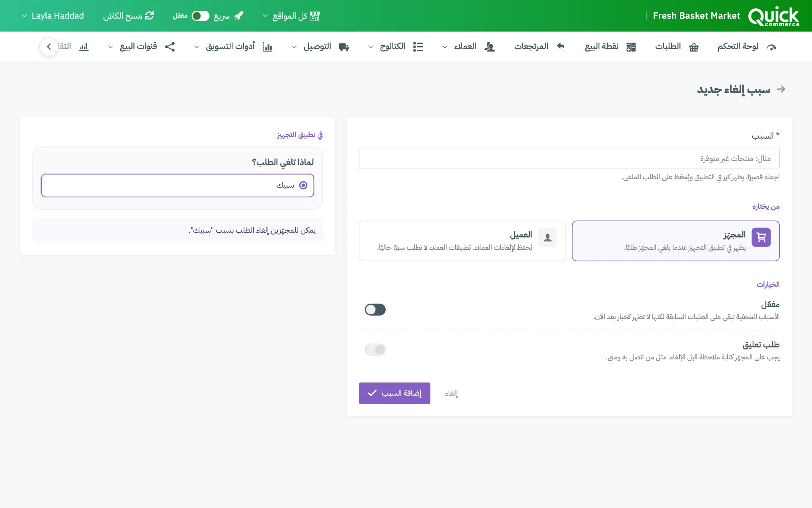812x508 pixels.
Task: Open the كل المواقع locations dropdown
Action: tap(291, 16)
